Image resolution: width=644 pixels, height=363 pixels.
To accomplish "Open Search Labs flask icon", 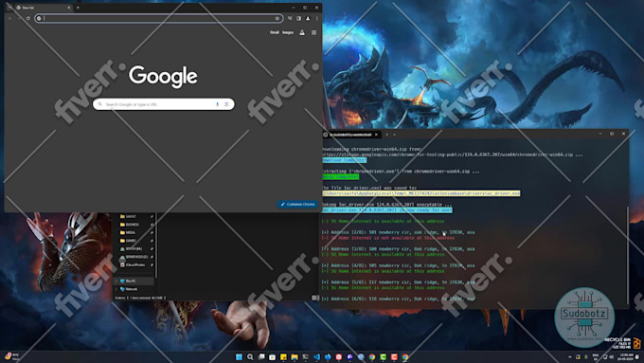I will pos(302,32).
